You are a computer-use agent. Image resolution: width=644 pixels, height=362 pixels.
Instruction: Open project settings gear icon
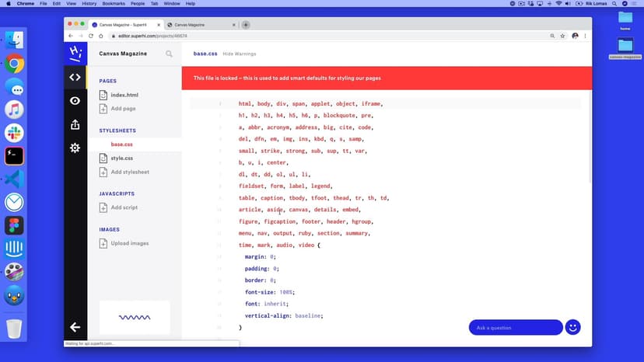[x=75, y=148]
